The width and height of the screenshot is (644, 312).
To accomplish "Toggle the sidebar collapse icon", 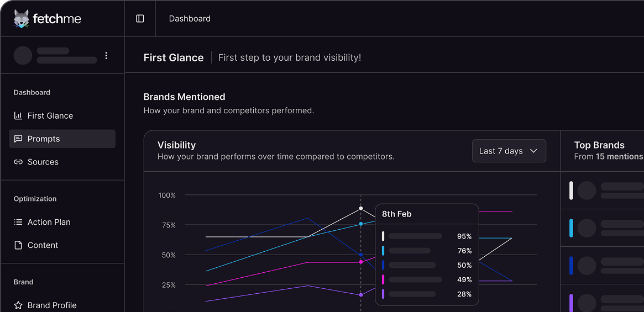I will [140, 19].
